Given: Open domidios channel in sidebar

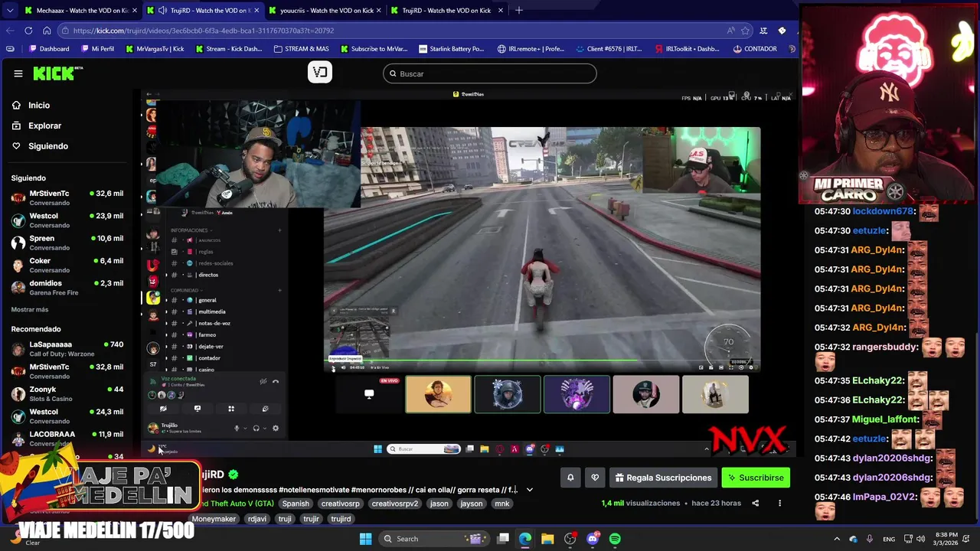Looking at the screenshot, I should point(67,287).
